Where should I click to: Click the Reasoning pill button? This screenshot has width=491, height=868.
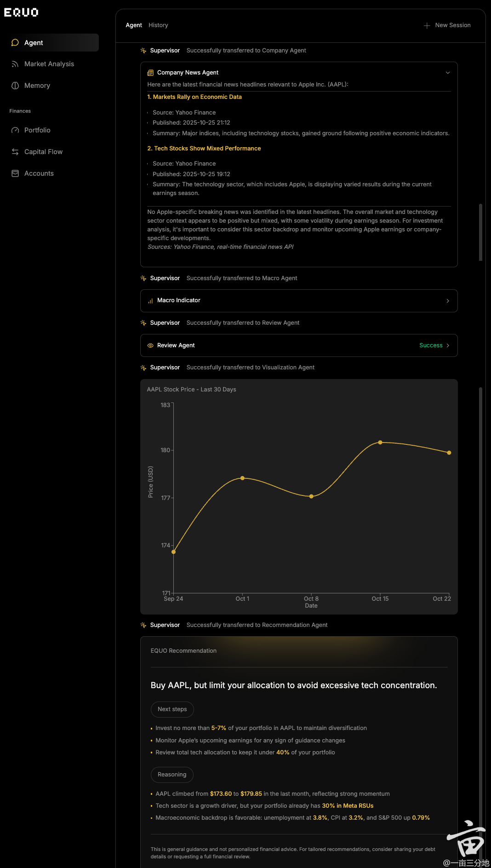click(172, 775)
